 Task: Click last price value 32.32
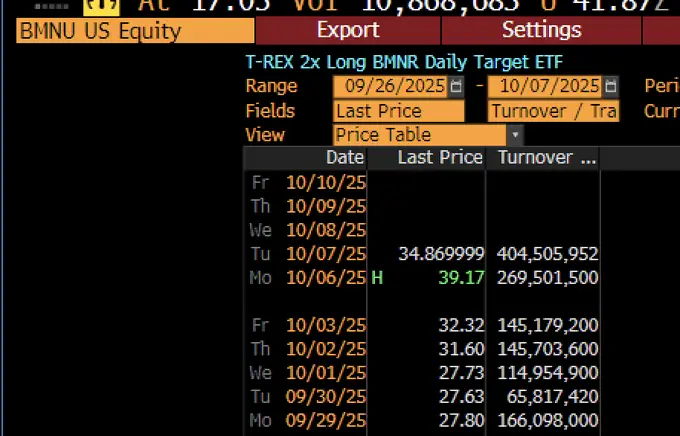461,325
